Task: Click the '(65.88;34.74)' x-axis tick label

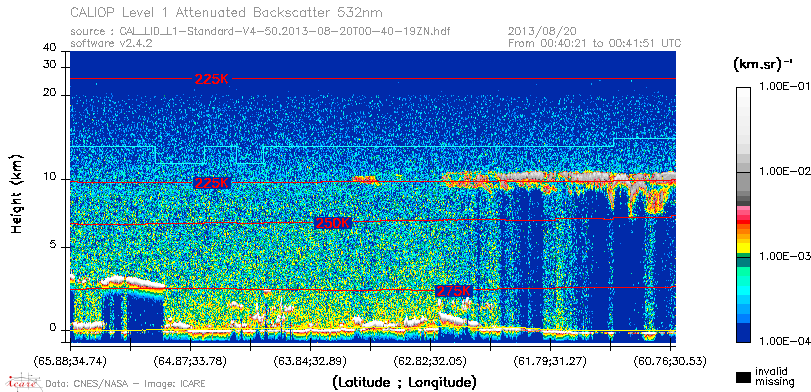Action: pos(70,361)
